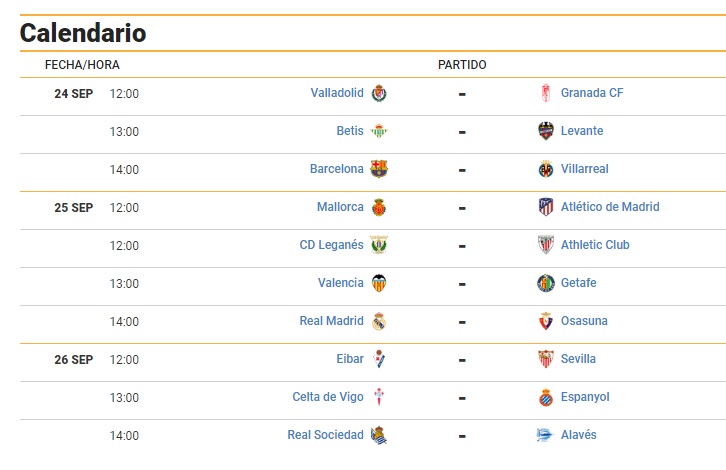
Task: Click the Valladolid team crest
Action: [x=379, y=93]
